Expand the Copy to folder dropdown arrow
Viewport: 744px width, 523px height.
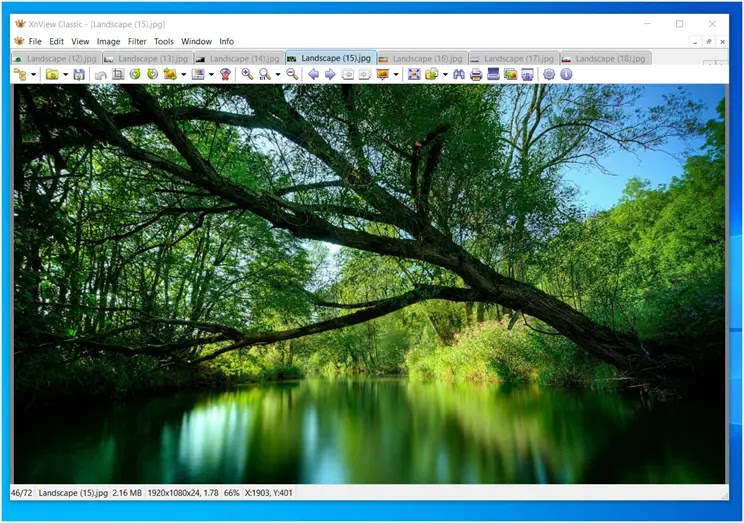[x=445, y=75]
